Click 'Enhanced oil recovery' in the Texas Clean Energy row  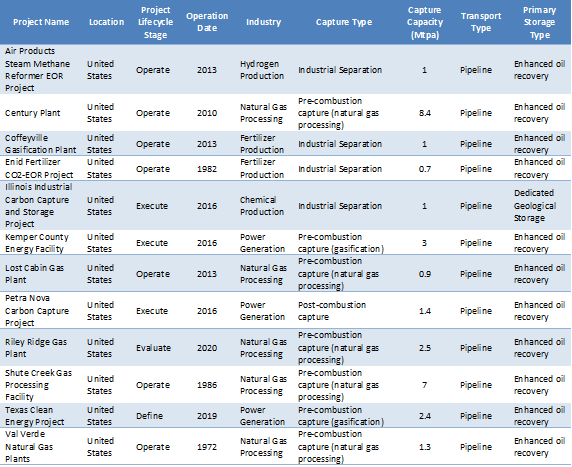click(540, 416)
